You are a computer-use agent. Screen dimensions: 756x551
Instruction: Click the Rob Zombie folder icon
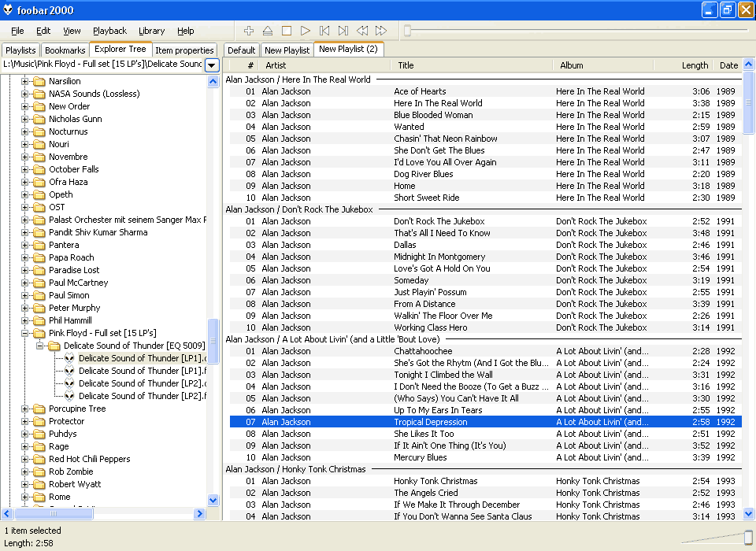39,472
